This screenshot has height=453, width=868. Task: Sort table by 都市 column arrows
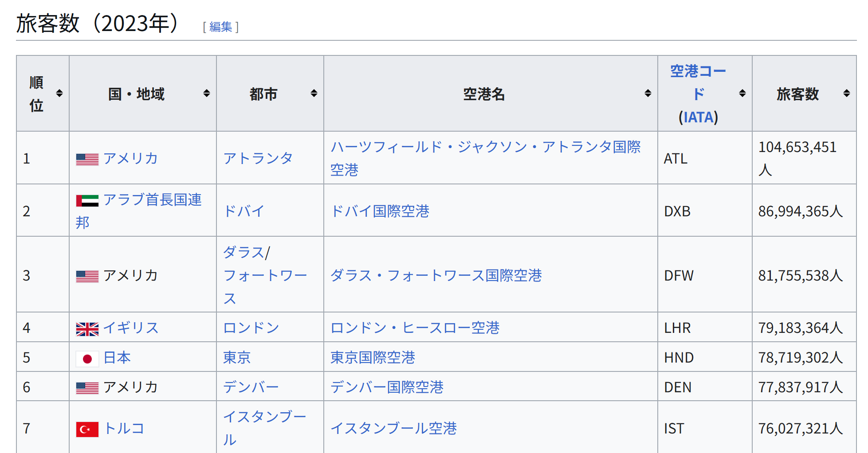click(x=314, y=94)
